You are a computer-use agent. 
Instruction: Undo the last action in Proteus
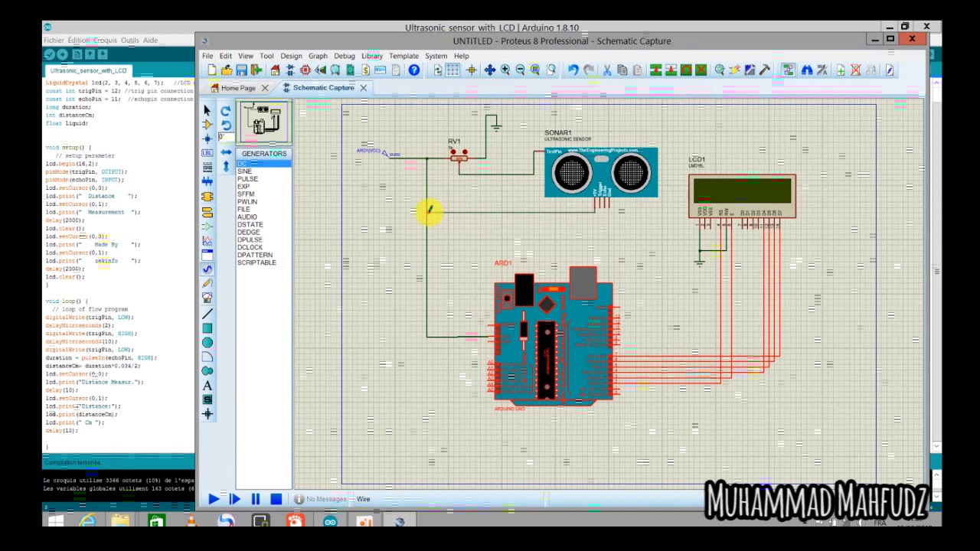click(573, 70)
